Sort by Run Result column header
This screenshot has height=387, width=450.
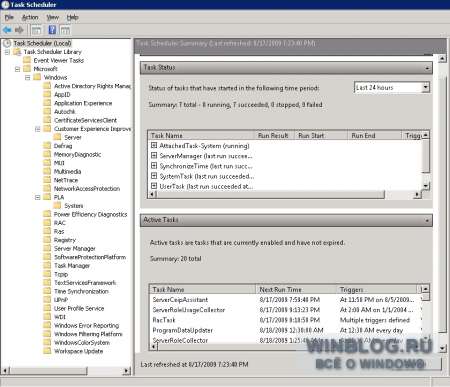click(274, 135)
